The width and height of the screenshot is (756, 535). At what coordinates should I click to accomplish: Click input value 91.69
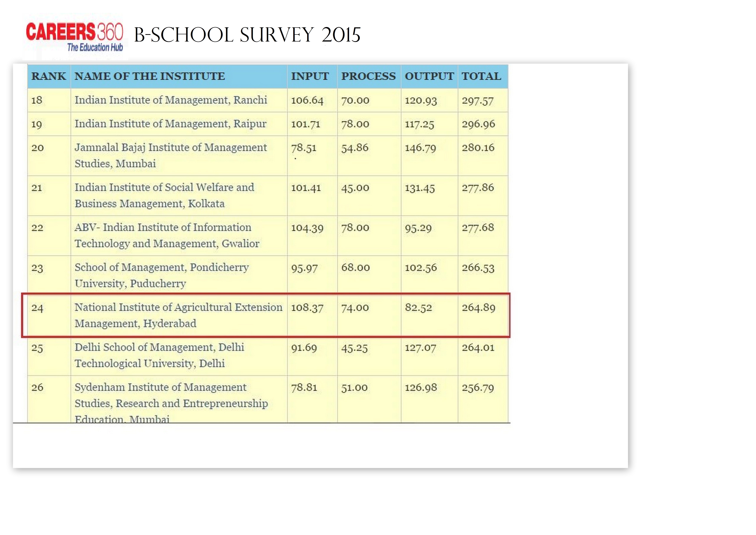coord(304,348)
